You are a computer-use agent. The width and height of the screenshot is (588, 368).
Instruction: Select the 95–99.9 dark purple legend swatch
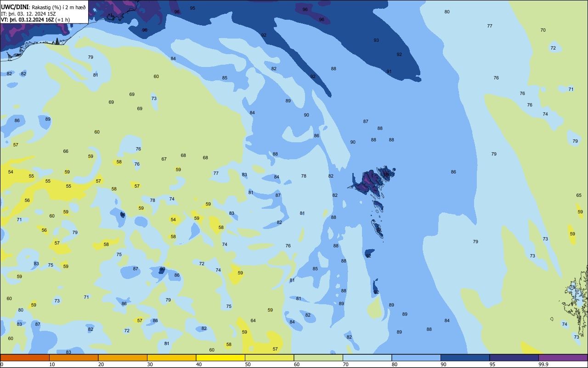pyautogui.click(x=514, y=357)
